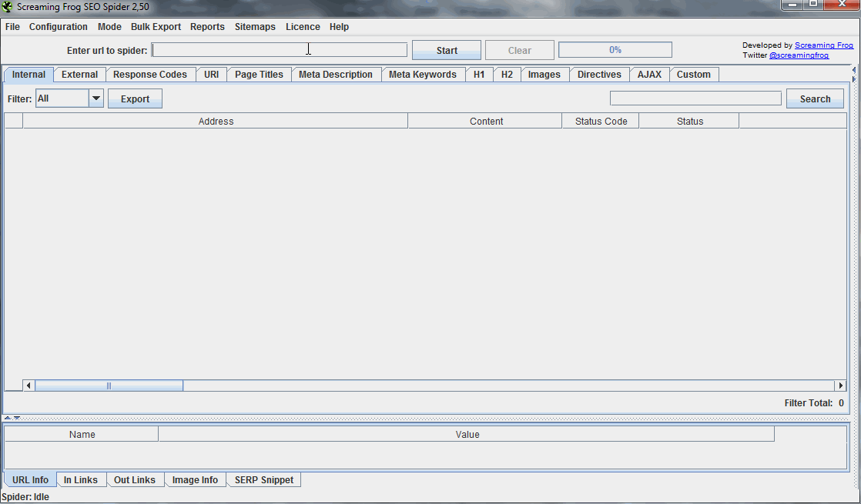The width and height of the screenshot is (861, 504).
Task: Open the Configuration menu
Action: [x=59, y=27]
